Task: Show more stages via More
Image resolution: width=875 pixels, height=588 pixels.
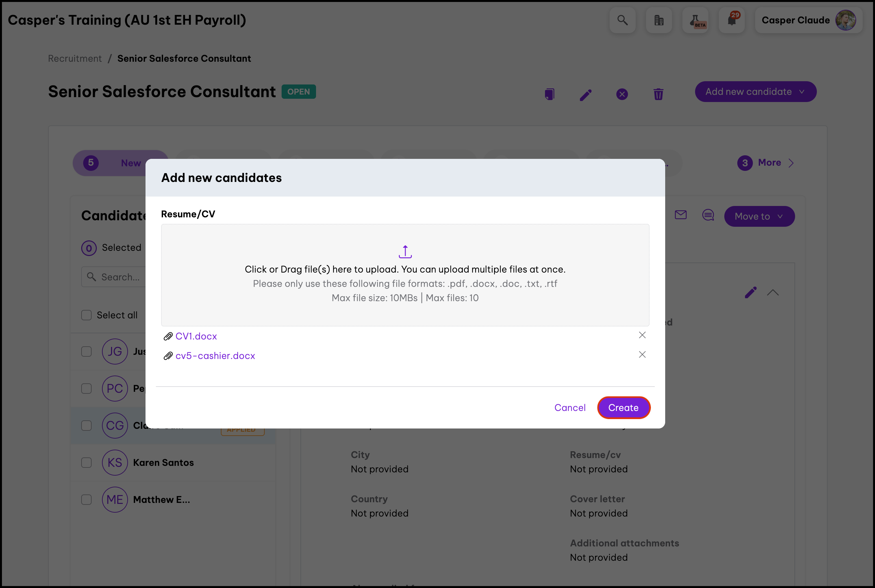Action: coord(769,163)
